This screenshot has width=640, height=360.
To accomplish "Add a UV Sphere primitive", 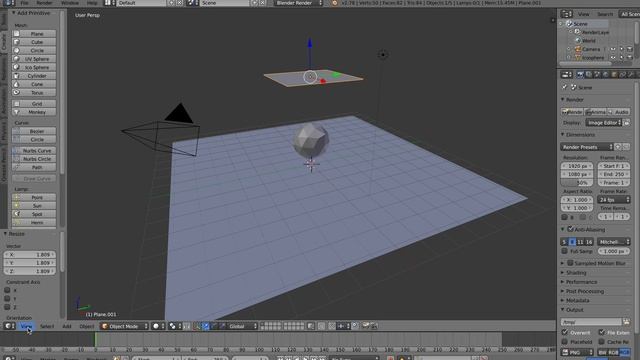I will pyautogui.click(x=34, y=59).
